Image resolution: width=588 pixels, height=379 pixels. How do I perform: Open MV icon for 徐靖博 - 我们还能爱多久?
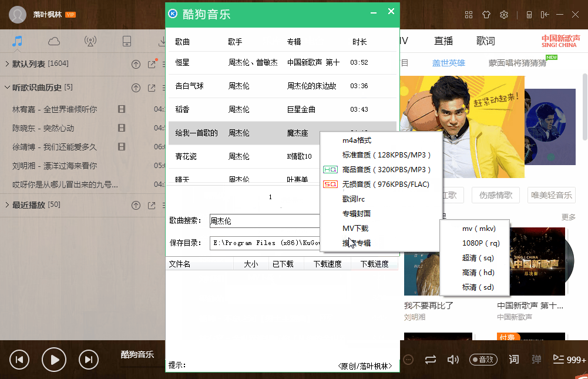click(x=122, y=146)
